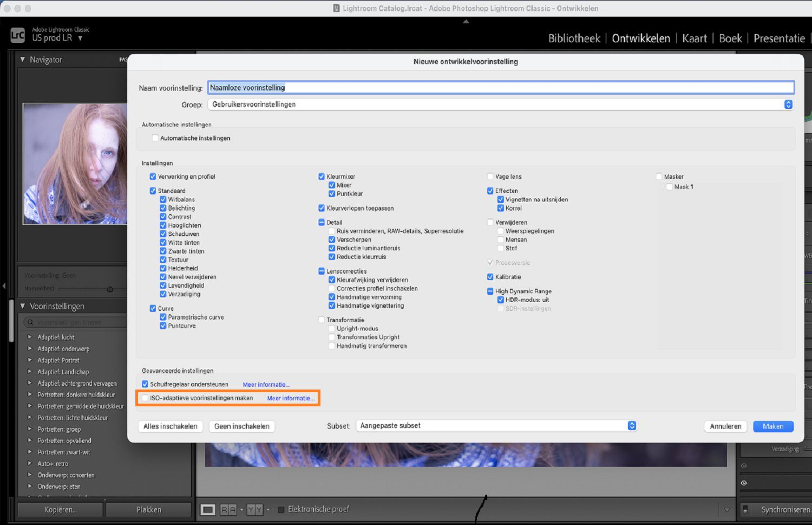
Task: Check Correcties profiel inschakelen
Action: [332, 289]
